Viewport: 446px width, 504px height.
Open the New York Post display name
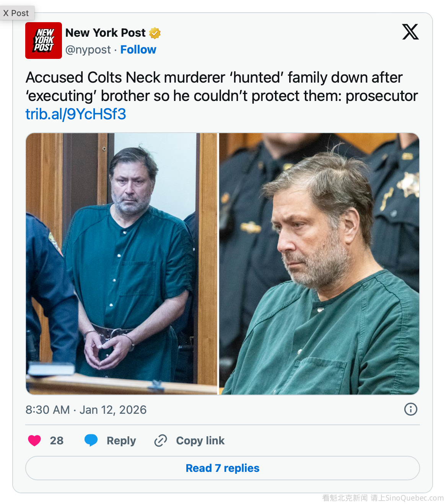(106, 33)
